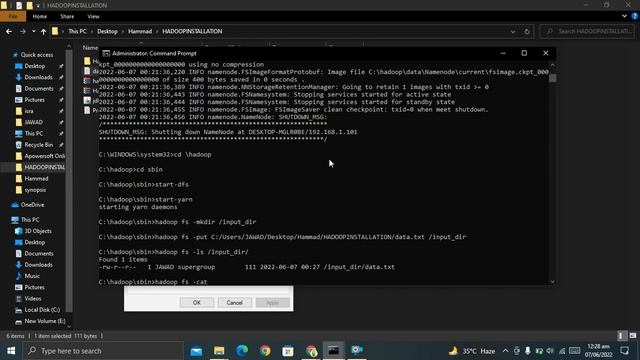Click Desktop in address breadcrumb
640x360 pixels.
tap(107, 31)
